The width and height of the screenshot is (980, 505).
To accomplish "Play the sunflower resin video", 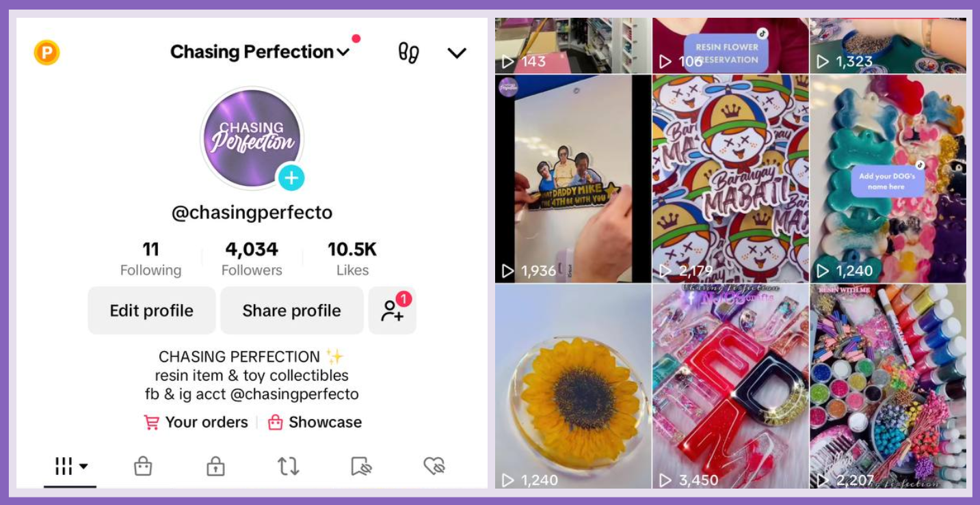I will coord(573,386).
